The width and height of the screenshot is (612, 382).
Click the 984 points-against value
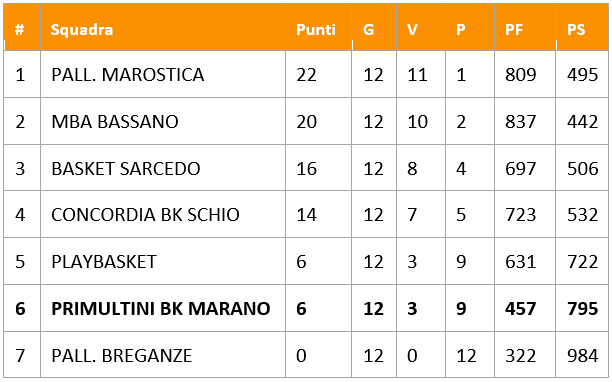pos(582,355)
